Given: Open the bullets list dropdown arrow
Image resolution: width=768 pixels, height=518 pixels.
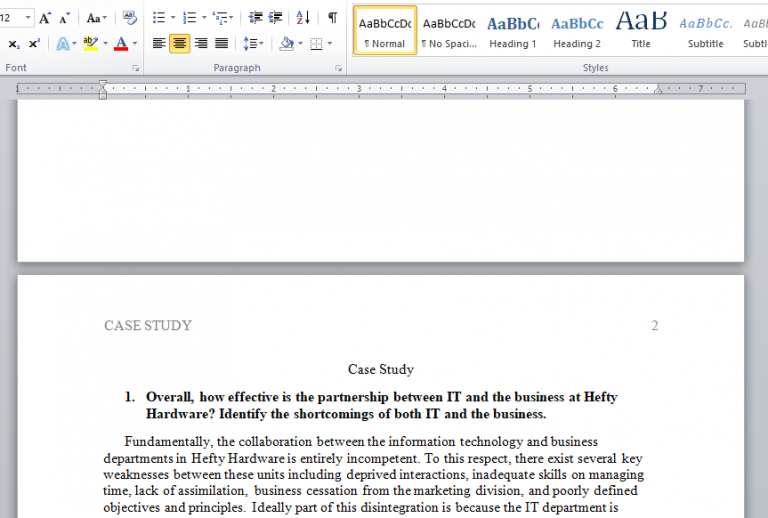Looking at the screenshot, I should tap(173, 18).
